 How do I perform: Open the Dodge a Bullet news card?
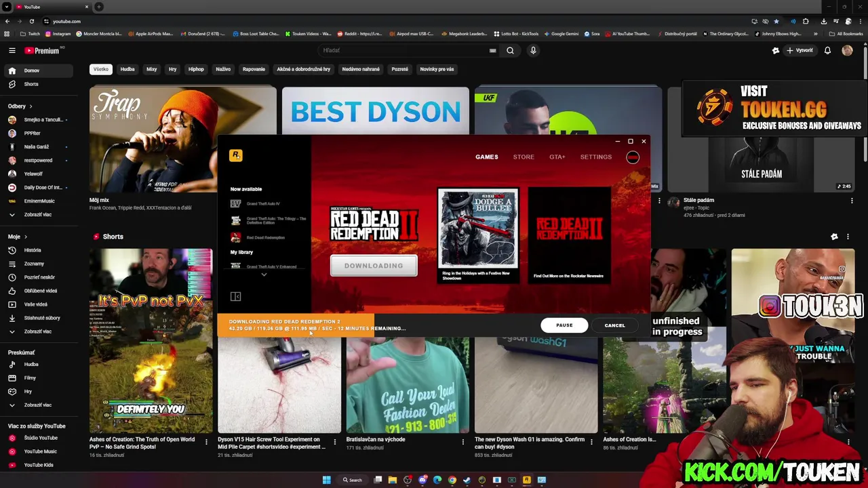(478, 235)
